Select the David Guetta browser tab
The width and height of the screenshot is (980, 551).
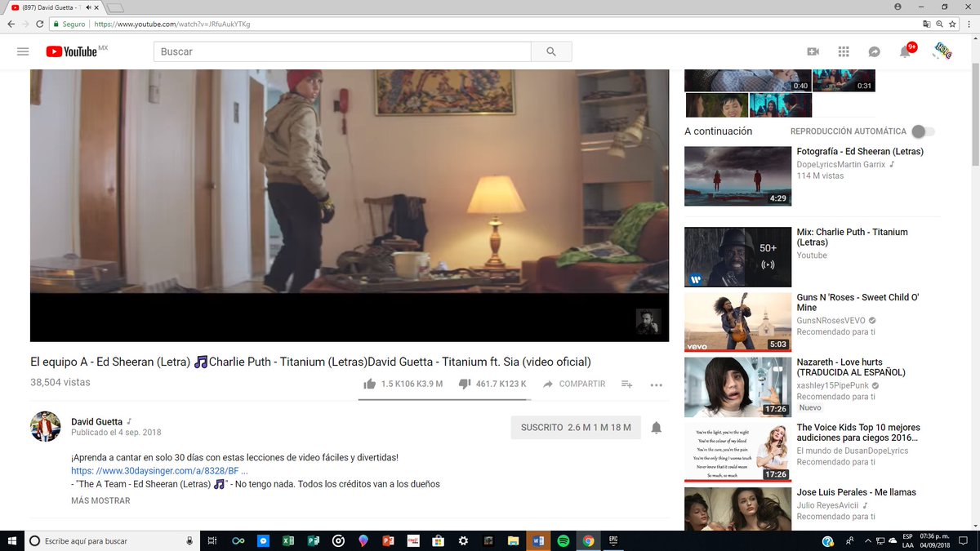(x=54, y=7)
